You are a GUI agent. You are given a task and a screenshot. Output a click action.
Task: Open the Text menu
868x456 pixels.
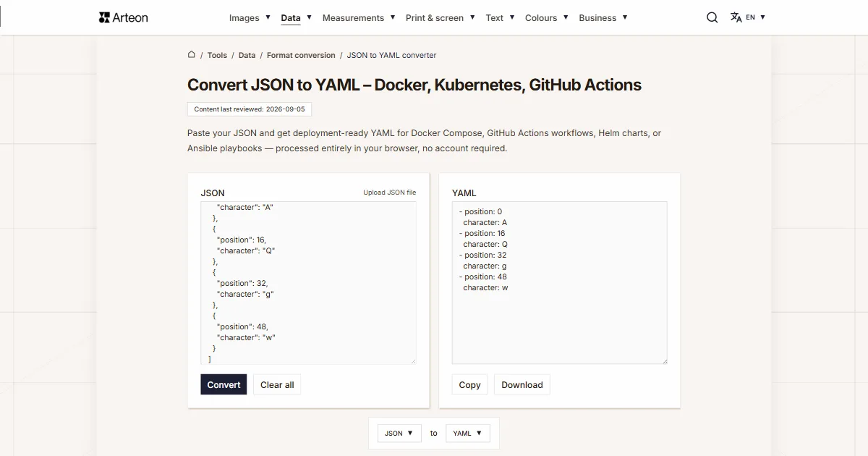point(495,18)
